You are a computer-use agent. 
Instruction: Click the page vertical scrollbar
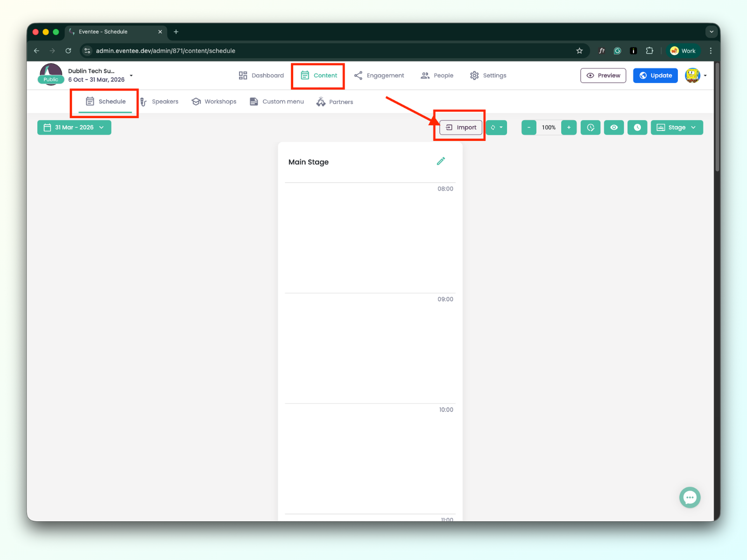[x=717, y=117]
